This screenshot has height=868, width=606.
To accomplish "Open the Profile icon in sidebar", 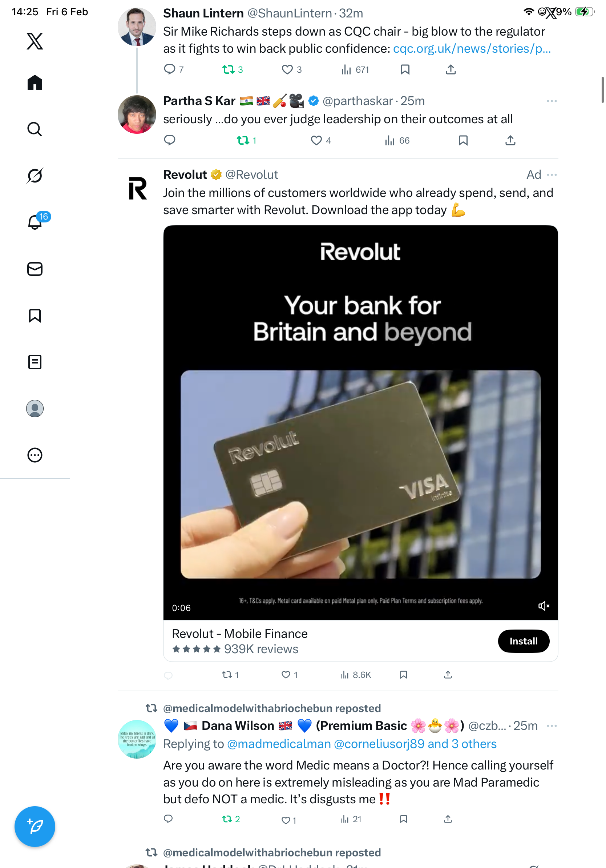I will tap(35, 409).
